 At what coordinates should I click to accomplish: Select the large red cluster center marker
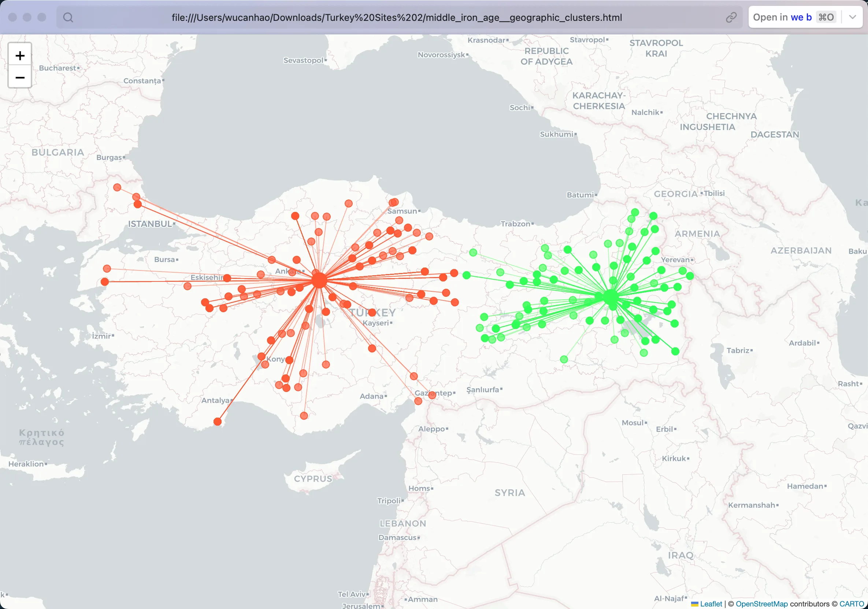[319, 280]
